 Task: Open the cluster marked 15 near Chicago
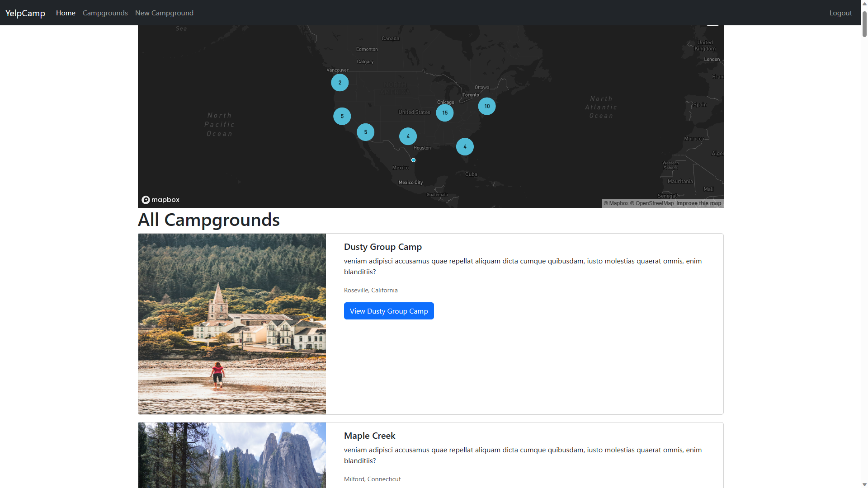[x=444, y=113]
